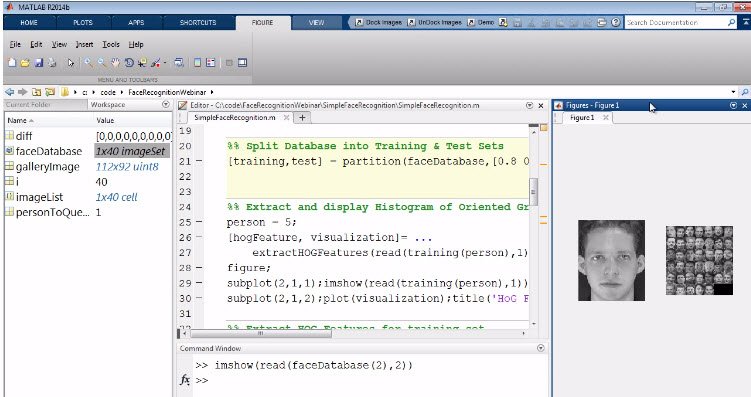The image size is (751, 397).
Task: Click the Help question mark icon
Action: coord(616,23)
